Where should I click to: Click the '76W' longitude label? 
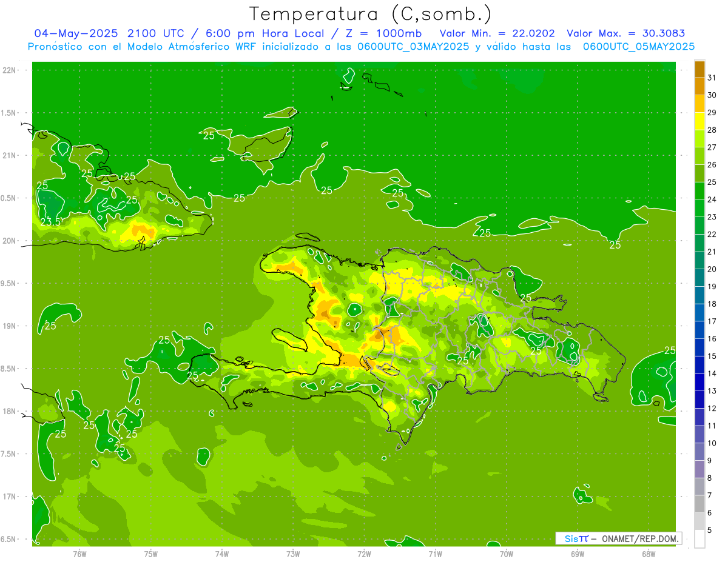click(79, 554)
